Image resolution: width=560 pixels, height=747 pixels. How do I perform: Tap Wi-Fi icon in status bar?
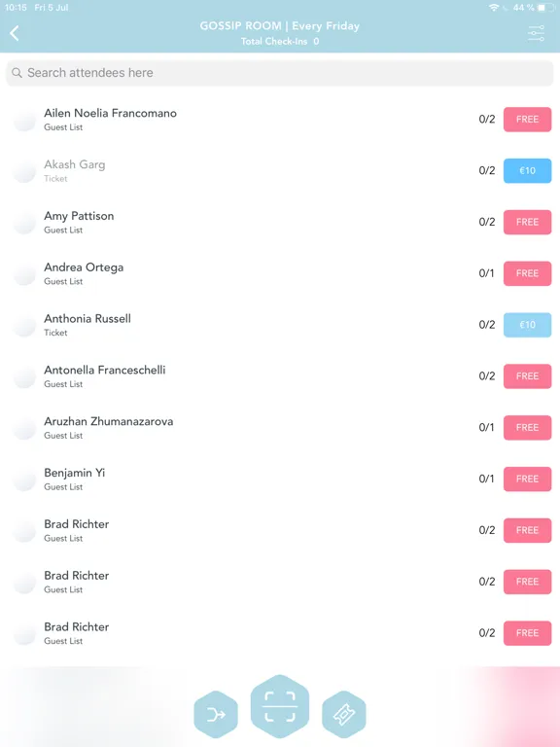click(x=494, y=8)
